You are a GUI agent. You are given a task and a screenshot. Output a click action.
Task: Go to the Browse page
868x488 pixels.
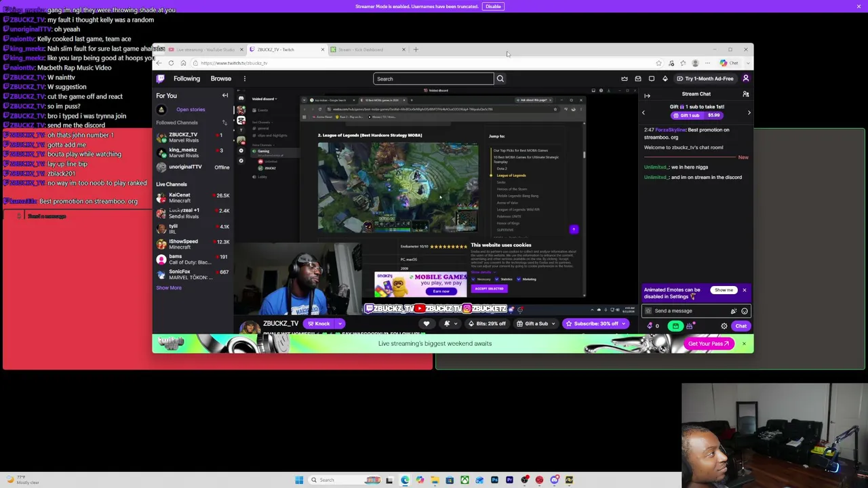click(221, 79)
